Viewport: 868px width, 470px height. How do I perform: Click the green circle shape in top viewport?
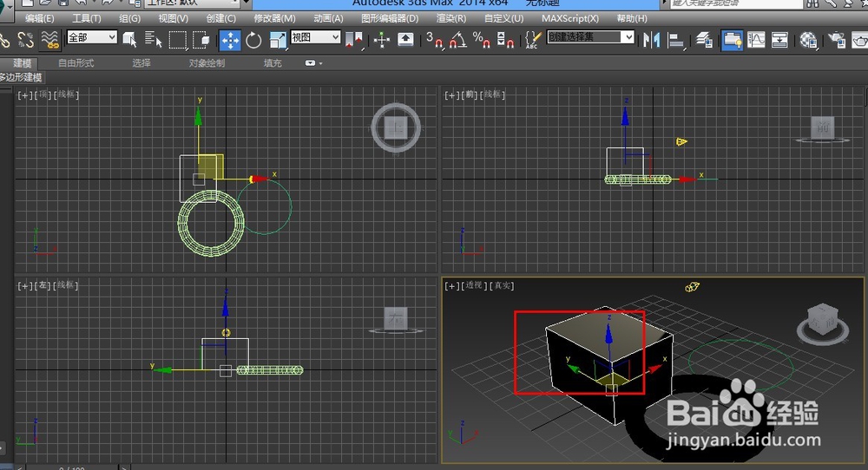pyautogui.click(x=265, y=206)
